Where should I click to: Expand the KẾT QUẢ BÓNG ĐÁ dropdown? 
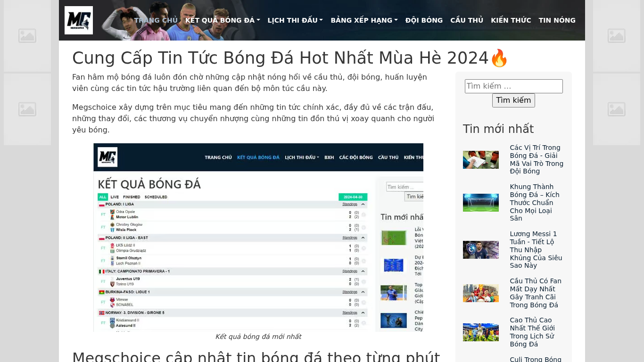223,20
